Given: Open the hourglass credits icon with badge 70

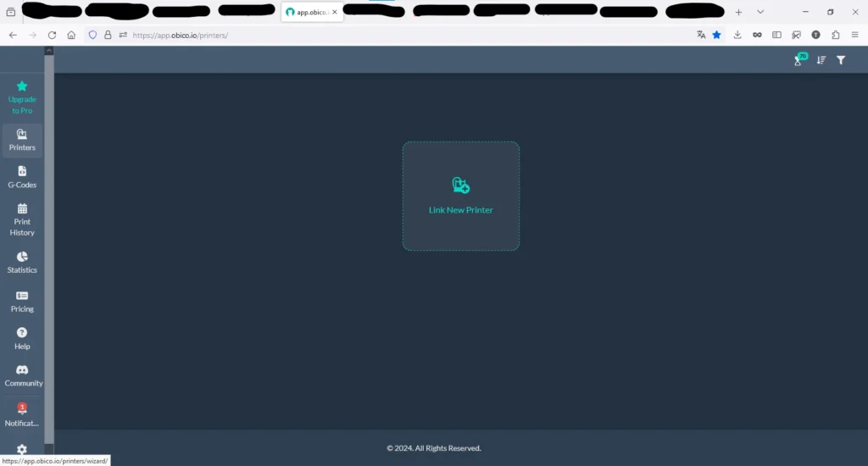Looking at the screenshot, I should tap(798, 60).
